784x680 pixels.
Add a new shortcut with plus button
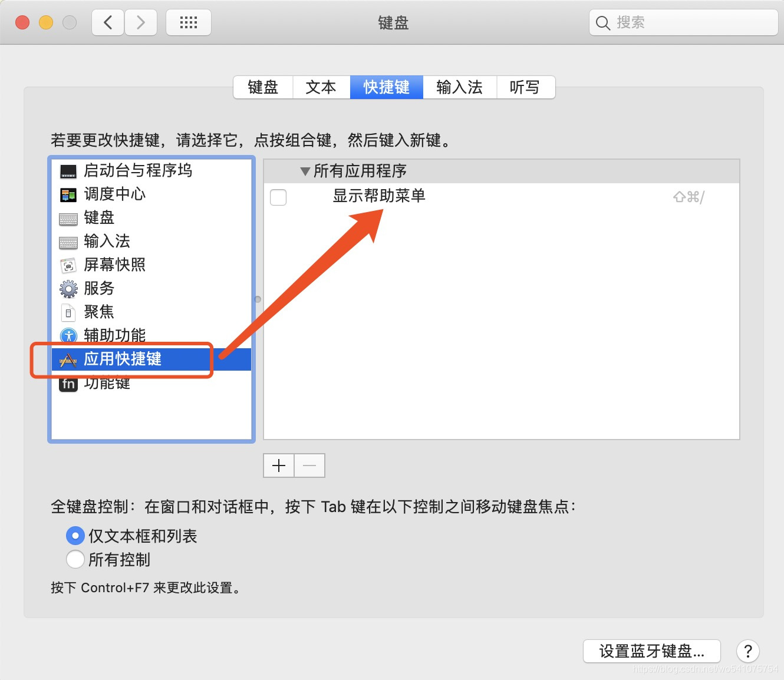[279, 466]
